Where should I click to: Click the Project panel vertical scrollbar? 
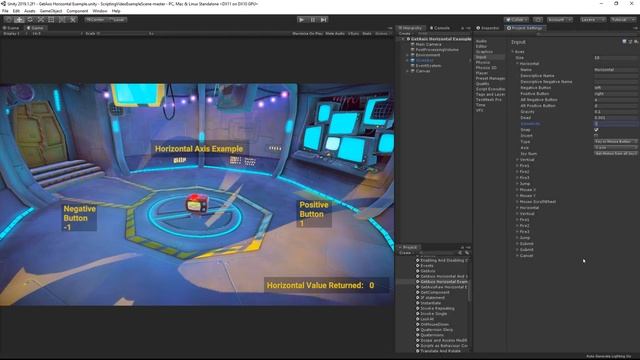469,290
